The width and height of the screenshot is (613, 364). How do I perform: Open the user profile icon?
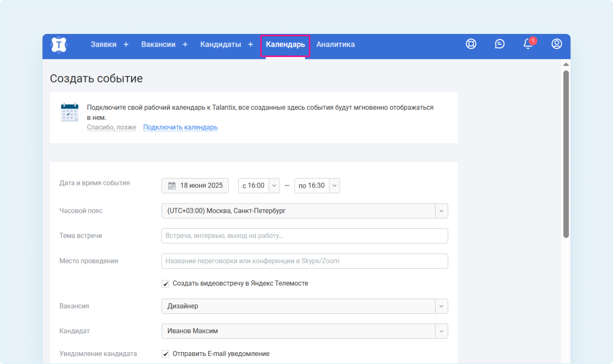(557, 44)
